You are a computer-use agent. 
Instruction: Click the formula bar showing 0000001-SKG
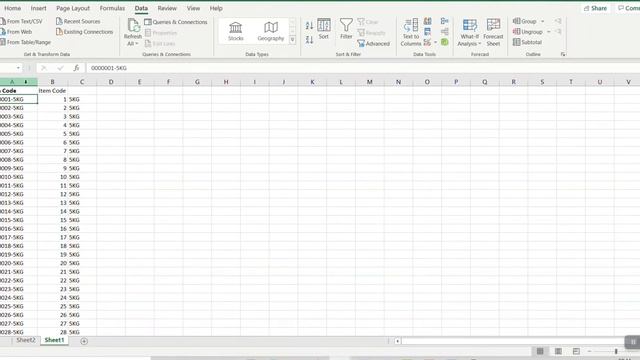(362, 68)
